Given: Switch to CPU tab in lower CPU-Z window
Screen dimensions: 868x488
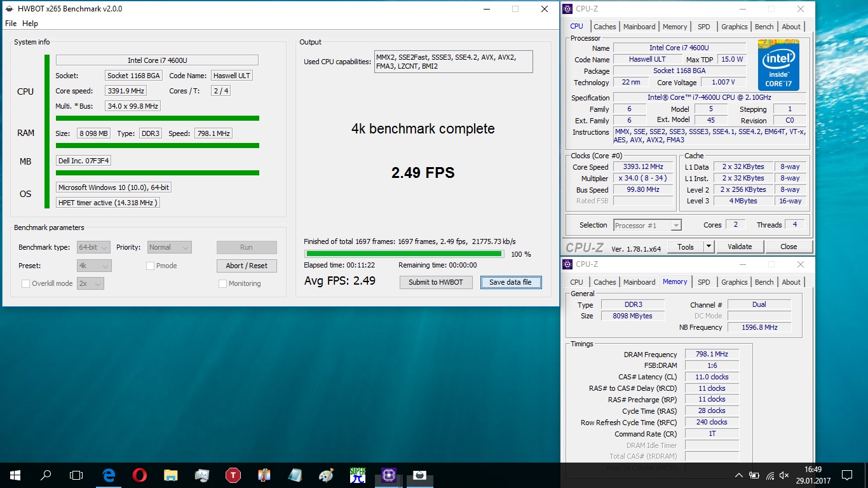Looking at the screenshot, I should 577,282.
